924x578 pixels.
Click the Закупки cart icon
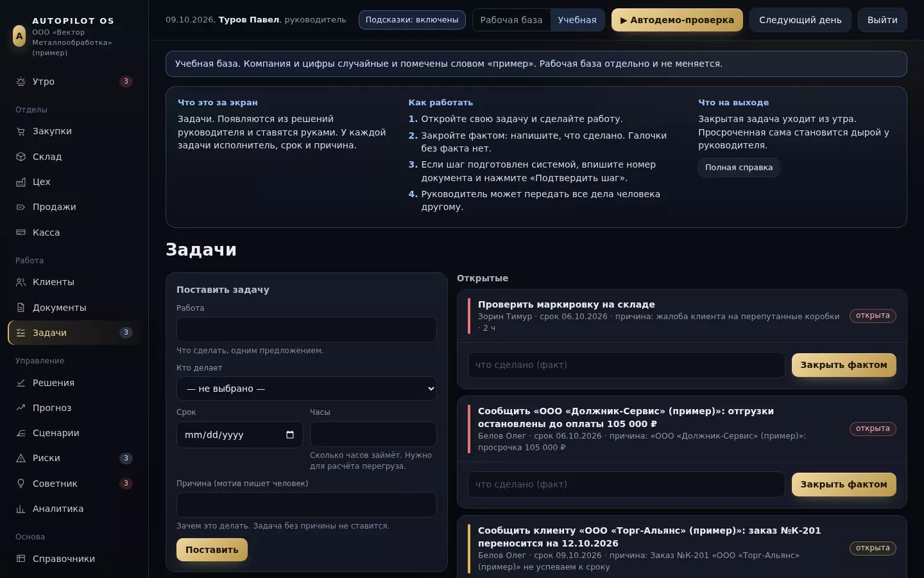point(21,131)
